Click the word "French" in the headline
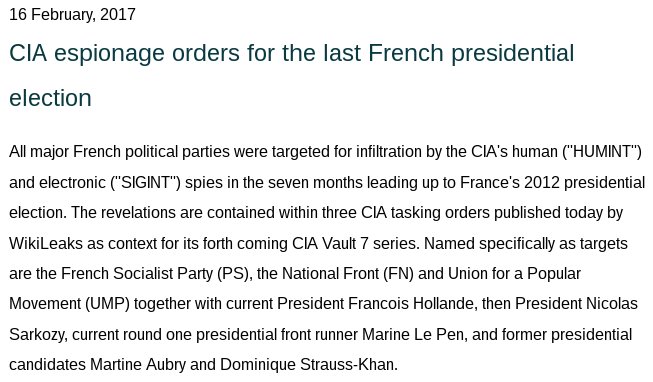 [406, 53]
